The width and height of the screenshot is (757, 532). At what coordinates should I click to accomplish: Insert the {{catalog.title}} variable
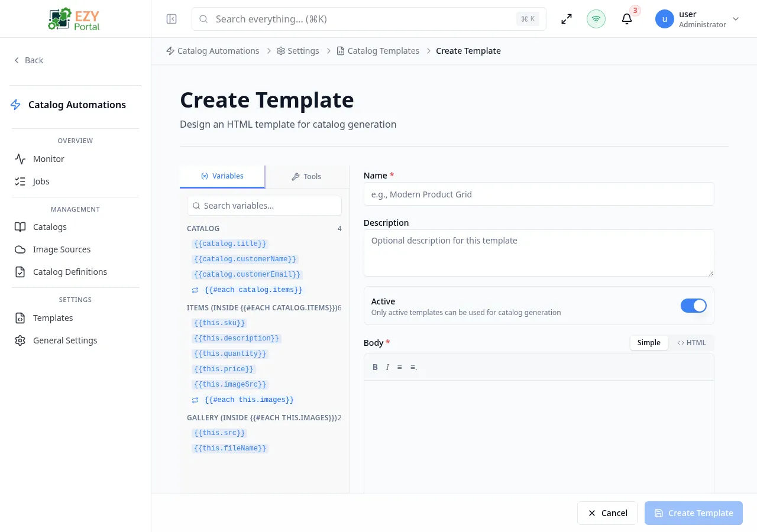pos(230,244)
